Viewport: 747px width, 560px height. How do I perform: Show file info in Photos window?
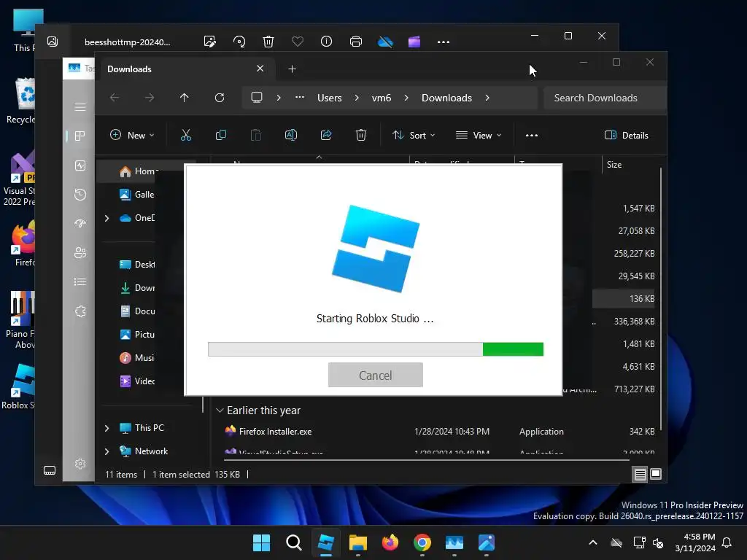click(x=326, y=42)
